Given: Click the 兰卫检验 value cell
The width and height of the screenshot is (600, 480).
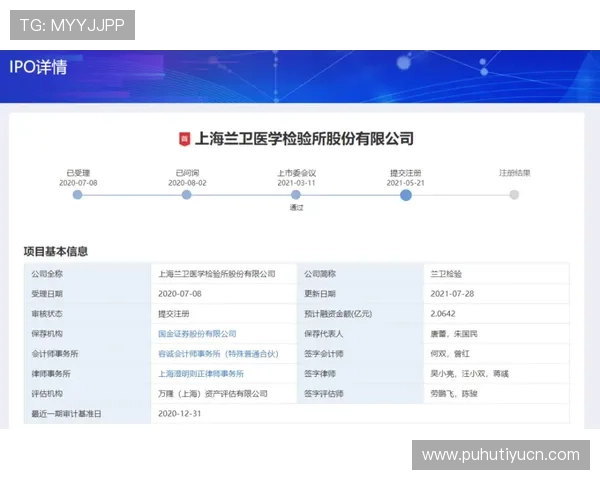Looking at the screenshot, I should pos(496,274).
